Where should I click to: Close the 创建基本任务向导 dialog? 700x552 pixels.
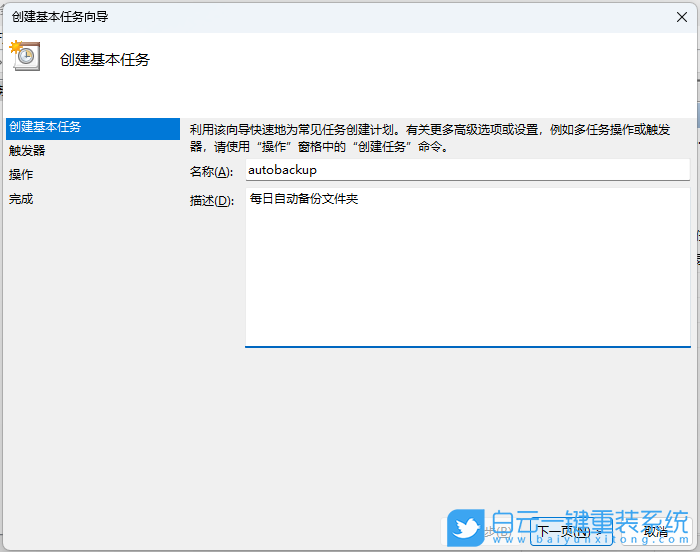tap(682, 17)
